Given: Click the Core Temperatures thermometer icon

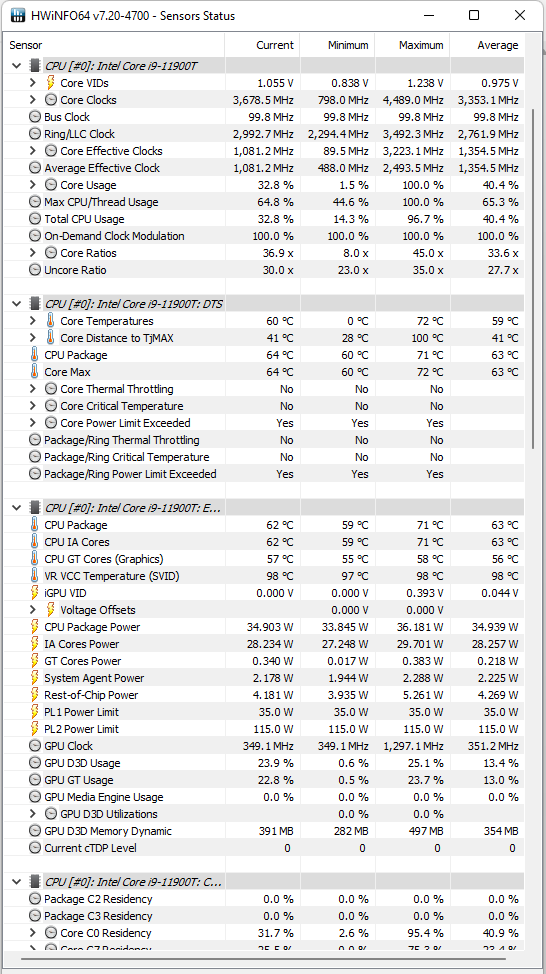Looking at the screenshot, I should tap(51, 321).
